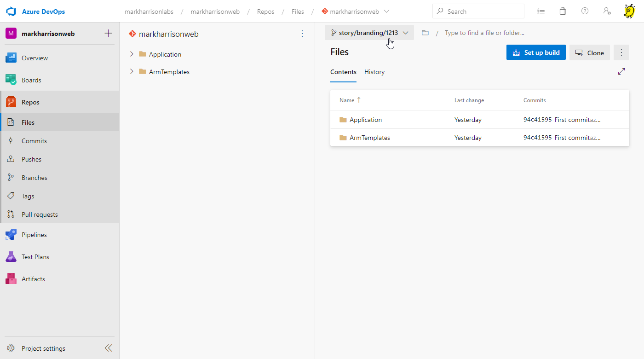Click the Clone button

(590, 52)
